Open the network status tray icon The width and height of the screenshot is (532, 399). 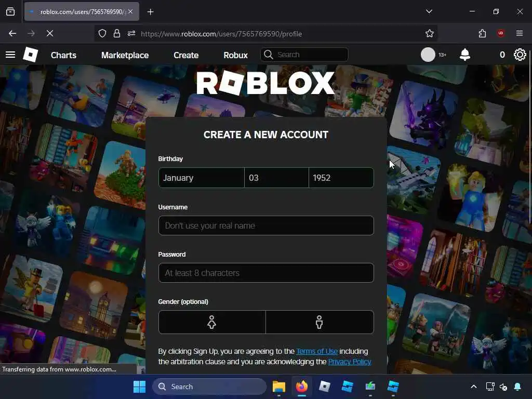click(x=490, y=387)
